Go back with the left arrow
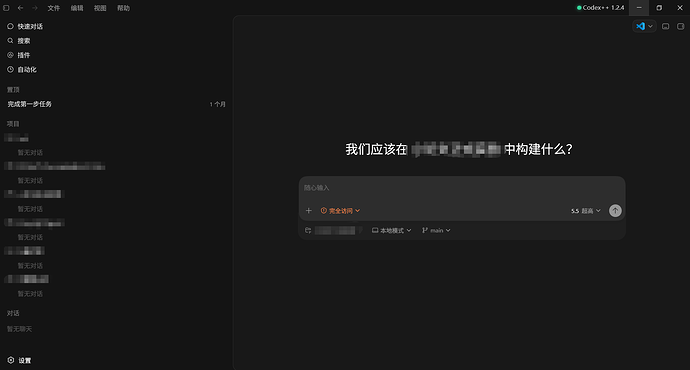The width and height of the screenshot is (690, 370). [20, 8]
